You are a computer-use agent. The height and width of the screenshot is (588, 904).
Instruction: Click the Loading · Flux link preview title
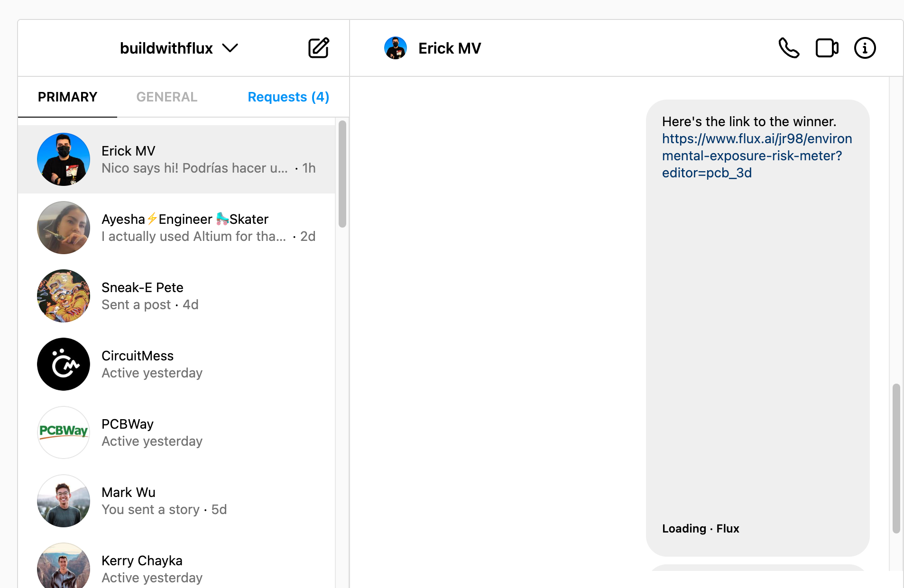coord(701,528)
